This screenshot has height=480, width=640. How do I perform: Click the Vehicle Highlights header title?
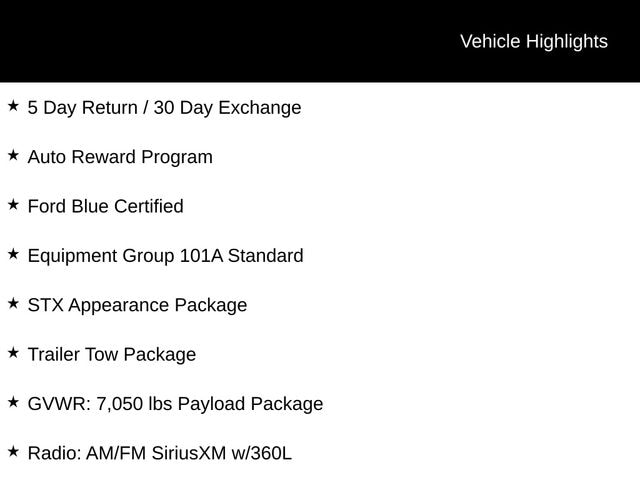[534, 42]
